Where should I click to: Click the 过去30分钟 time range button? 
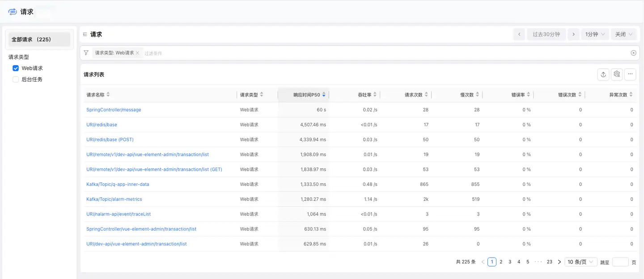(x=546, y=34)
